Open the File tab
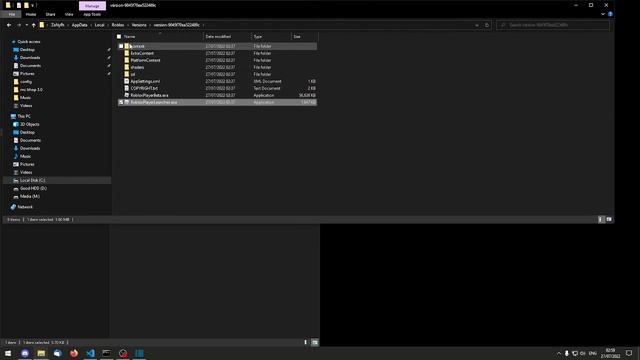 click(12, 14)
